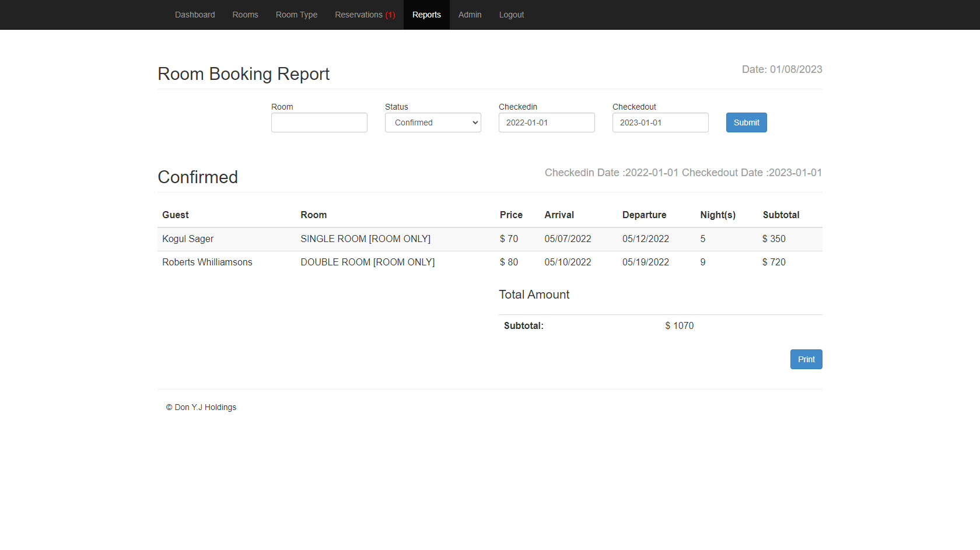Select guest name Kogul Sager

tap(188, 239)
